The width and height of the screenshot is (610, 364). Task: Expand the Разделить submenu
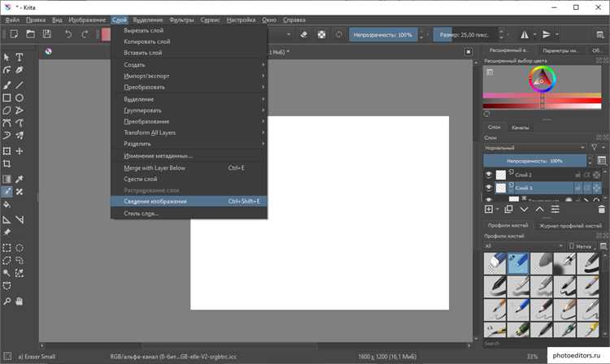(189, 144)
